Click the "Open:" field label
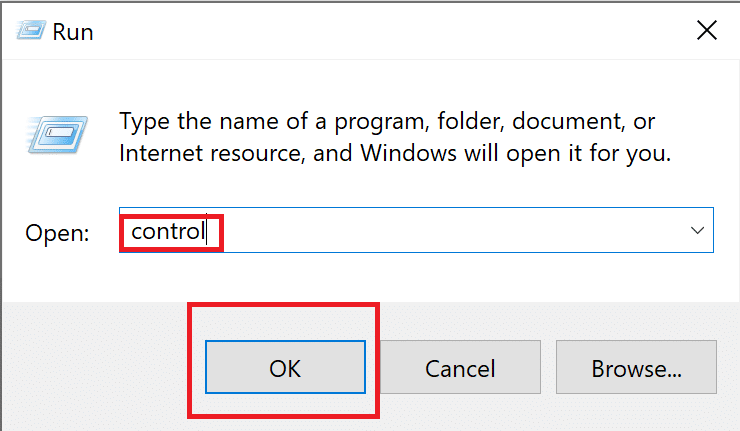 coord(58,233)
